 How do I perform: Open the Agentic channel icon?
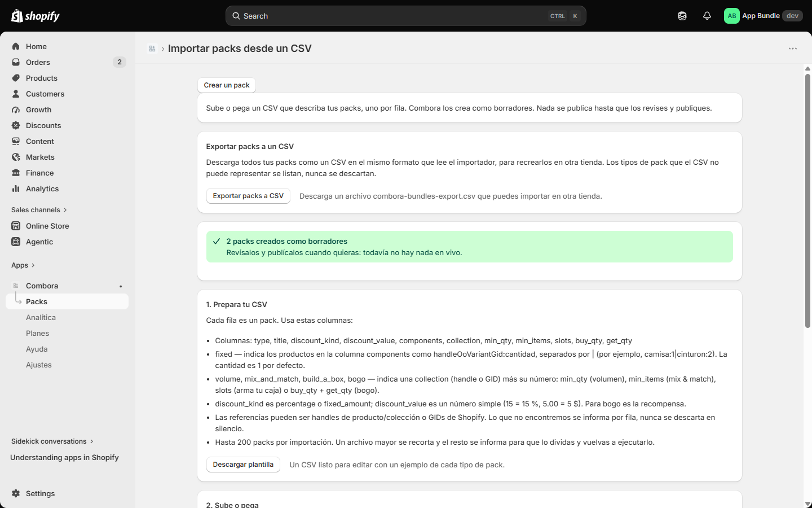click(x=16, y=242)
